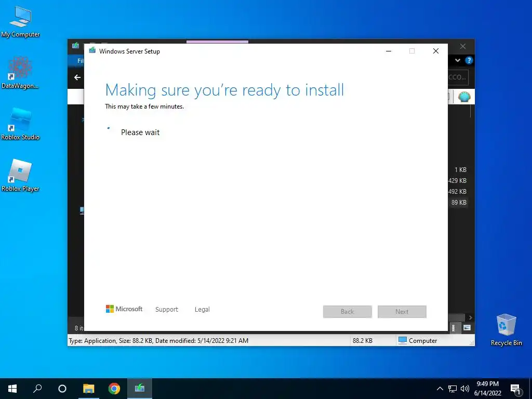Screen dimensions: 532x399
Task: Expand the File Explorer ribbon chevron
Action: (x=458, y=60)
